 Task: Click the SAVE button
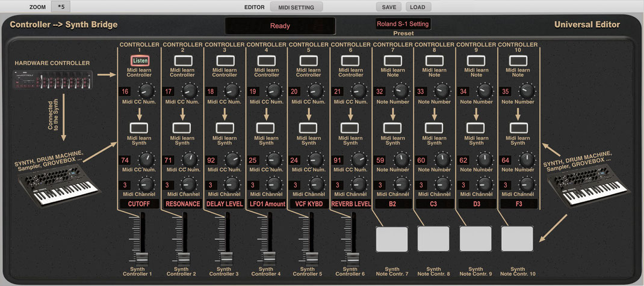pyautogui.click(x=389, y=7)
